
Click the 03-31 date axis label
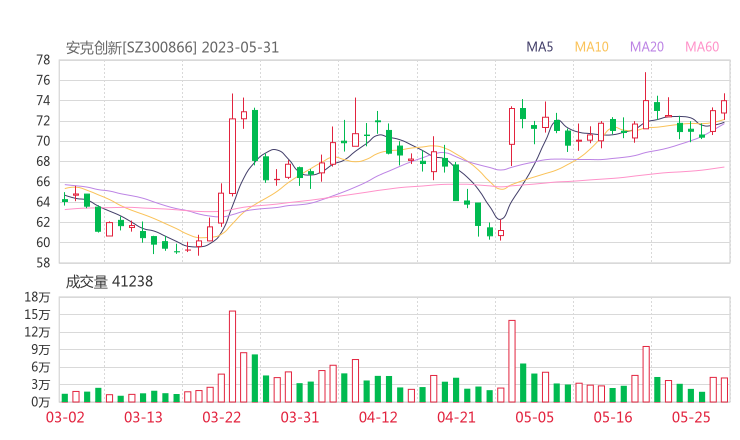[300, 417]
